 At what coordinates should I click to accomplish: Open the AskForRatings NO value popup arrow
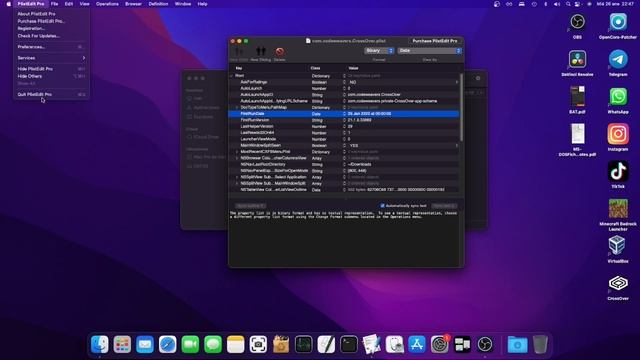456,82
